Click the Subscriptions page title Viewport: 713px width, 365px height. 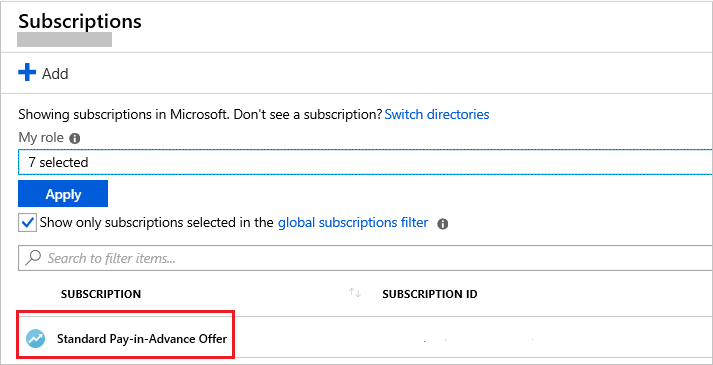pos(80,21)
